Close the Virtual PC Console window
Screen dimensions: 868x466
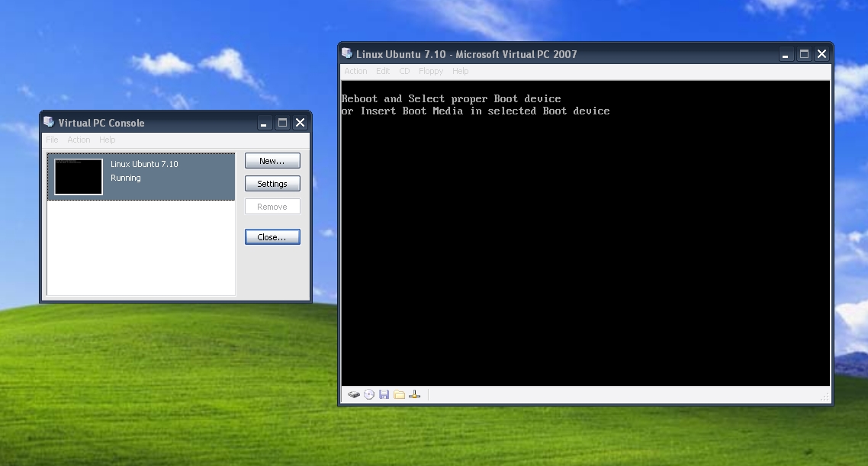click(300, 123)
